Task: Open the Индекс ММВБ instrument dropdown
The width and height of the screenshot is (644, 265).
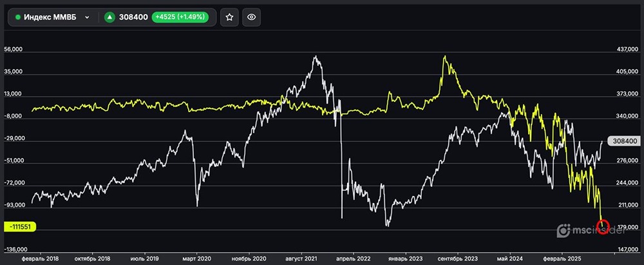Action: point(53,17)
